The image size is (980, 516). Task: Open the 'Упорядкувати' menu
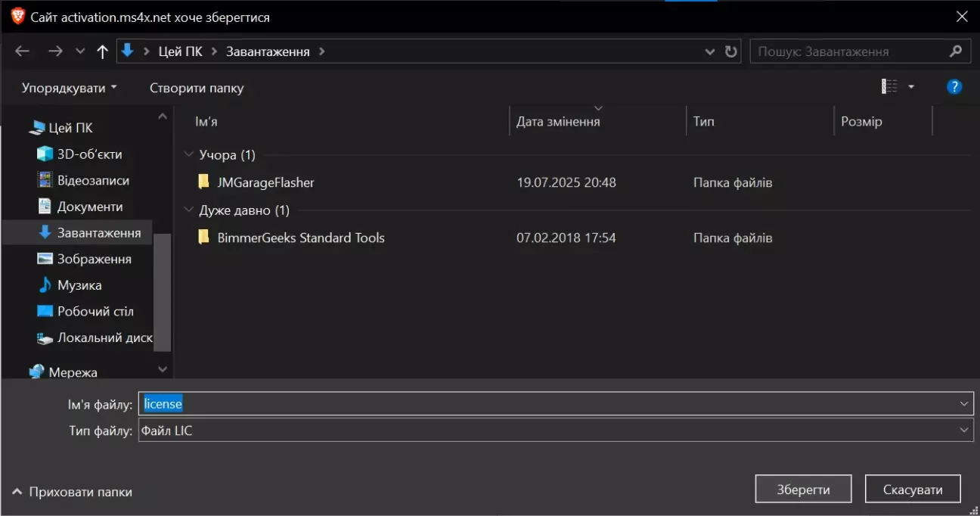(70, 88)
